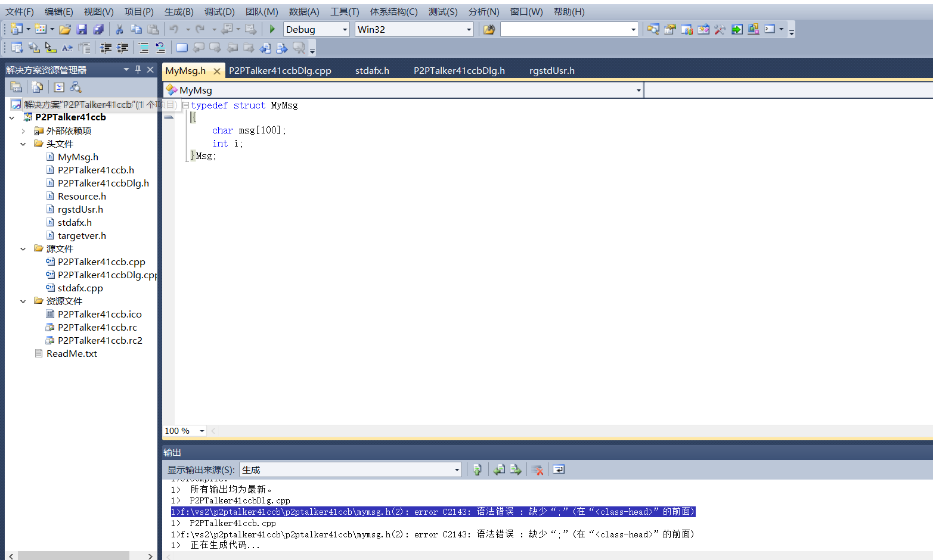Collapse the P2PTalker41ccb project node
This screenshot has height=560, width=933.
tap(12, 117)
